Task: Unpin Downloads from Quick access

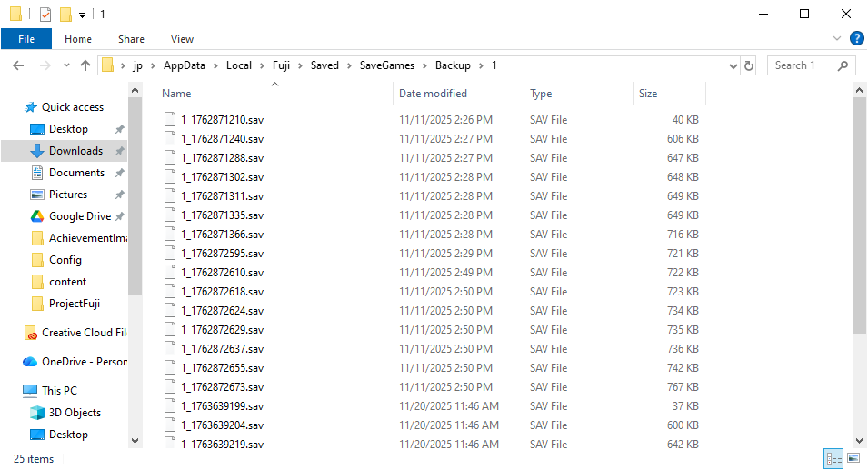Action: (119, 151)
